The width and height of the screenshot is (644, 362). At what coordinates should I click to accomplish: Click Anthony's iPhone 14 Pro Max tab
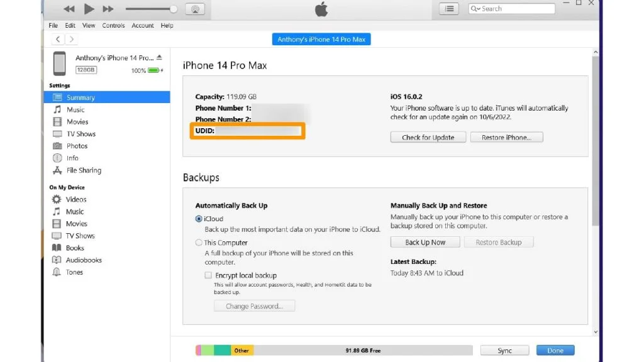coord(321,40)
